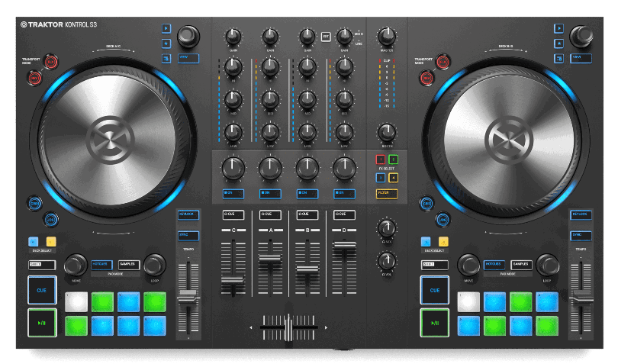Hit the large CUE button on right deck
The height and width of the screenshot is (364, 618).
click(434, 290)
